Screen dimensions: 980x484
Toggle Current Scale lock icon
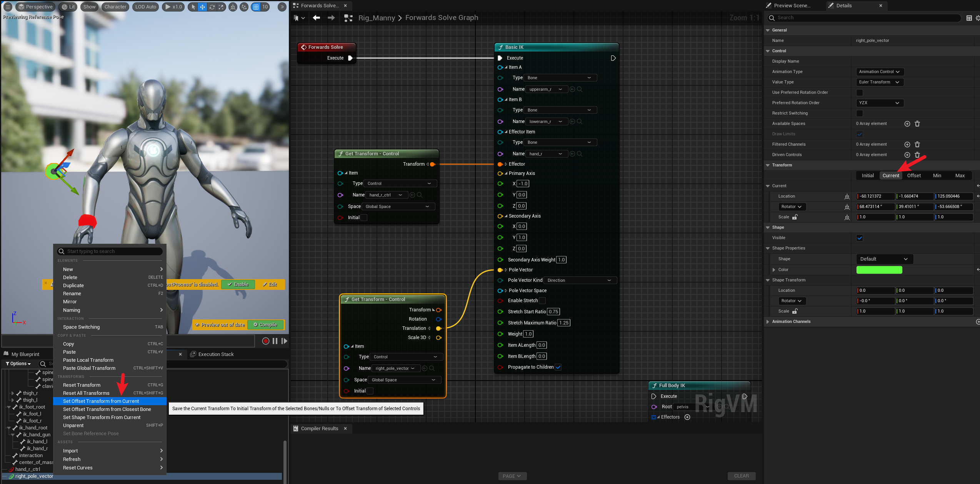click(x=795, y=217)
